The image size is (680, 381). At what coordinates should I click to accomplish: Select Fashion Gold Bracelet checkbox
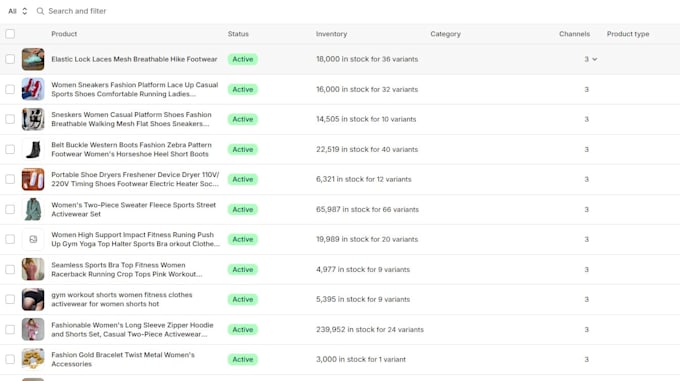coord(10,359)
